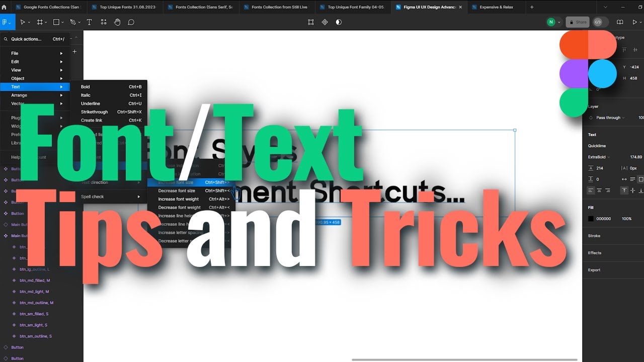Click Strikethrough in the Text menu
This screenshot has height=362, width=644.
94,112
